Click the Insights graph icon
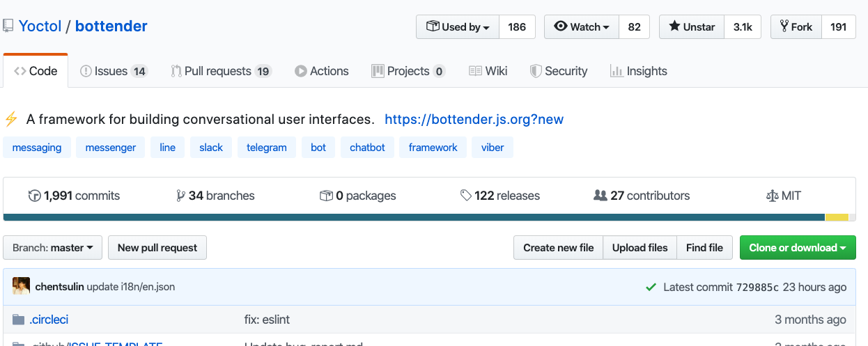 coord(616,71)
